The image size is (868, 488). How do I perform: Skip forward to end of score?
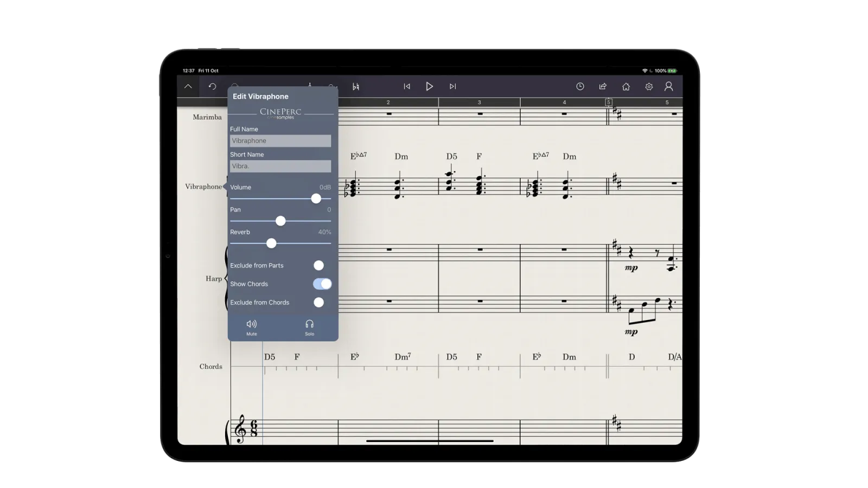coord(452,86)
